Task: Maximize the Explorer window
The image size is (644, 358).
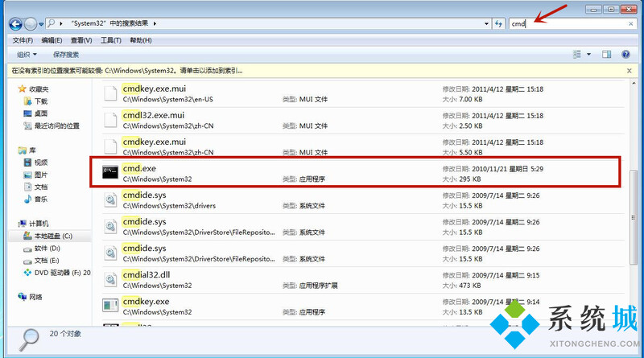Action: pyautogui.click(x=611, y=9)
